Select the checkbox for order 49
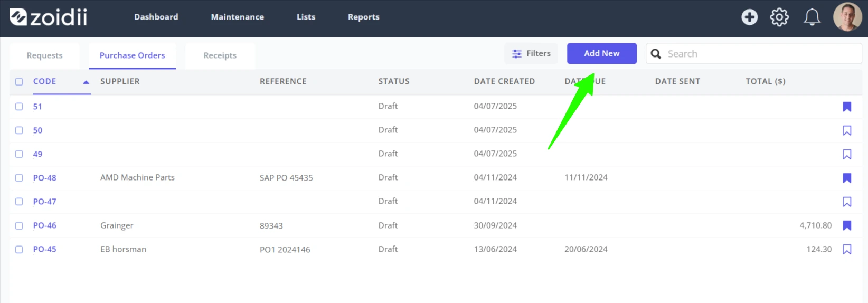The height and width of the screenshot is (303, 868). pyautogui.click(x=19, y=154)
